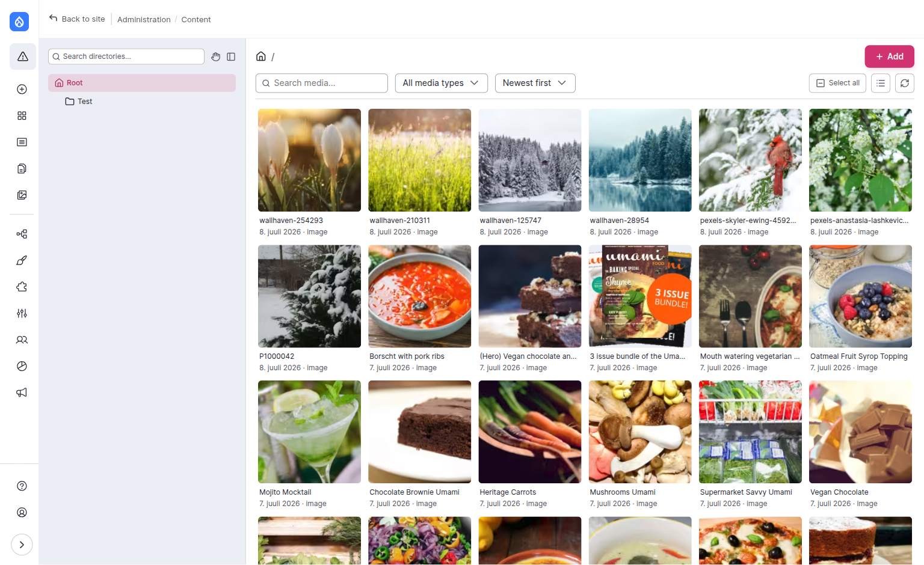The image size is (924, 565).
Task: Open the warning alert sidebar icon
Action: click(22, 56)
